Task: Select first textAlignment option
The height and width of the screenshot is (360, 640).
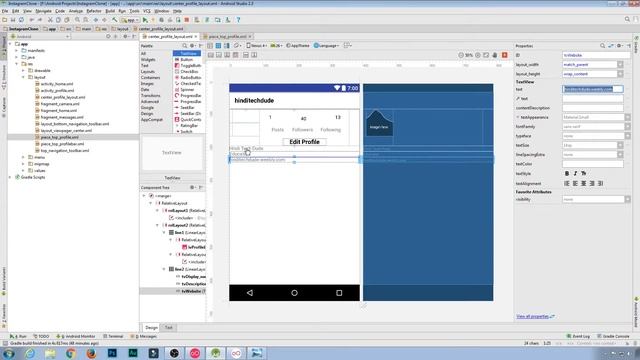Action: pos(567,184)
